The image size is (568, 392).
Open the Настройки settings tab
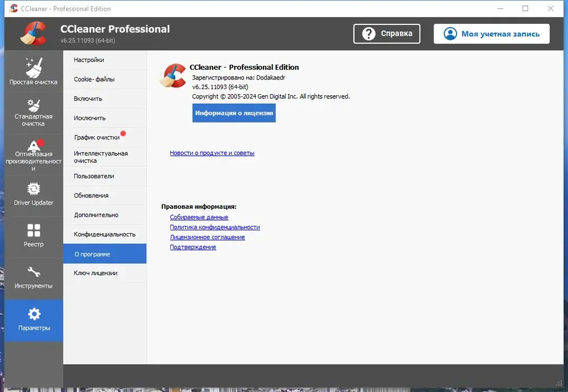(x=105, y=60)
